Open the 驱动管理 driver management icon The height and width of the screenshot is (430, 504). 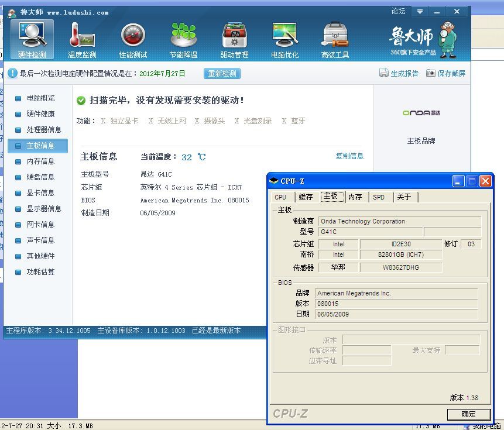click(x=234, y=35)
